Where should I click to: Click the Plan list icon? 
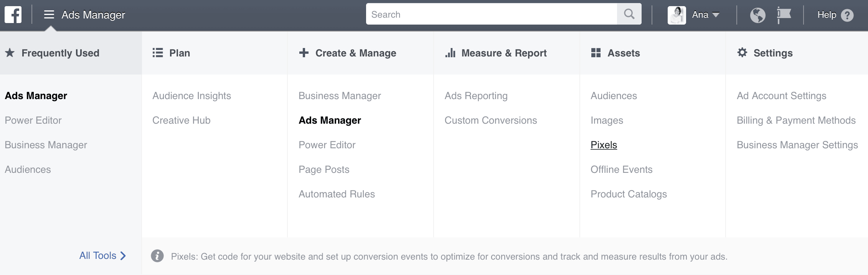point(158,53)
